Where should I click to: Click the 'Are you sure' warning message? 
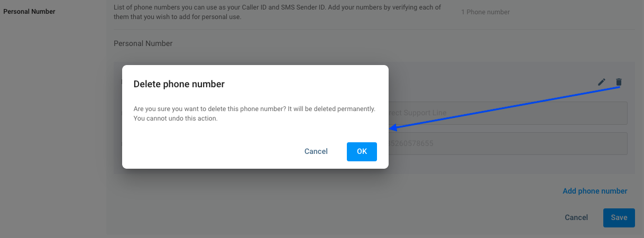click(254, 109)
